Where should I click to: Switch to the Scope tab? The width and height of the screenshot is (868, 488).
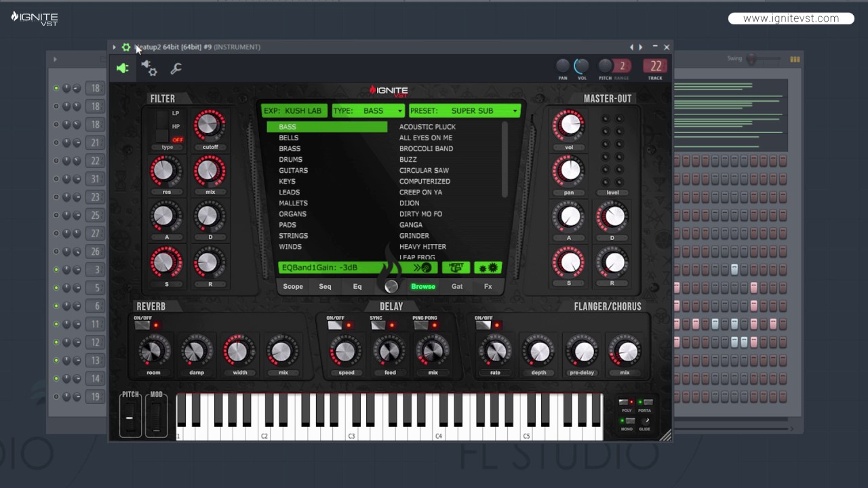click(293, 287)
